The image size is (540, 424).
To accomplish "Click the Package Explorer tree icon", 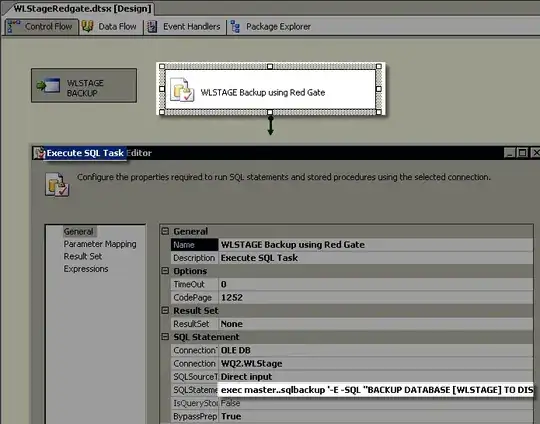I will coord(235,27).
